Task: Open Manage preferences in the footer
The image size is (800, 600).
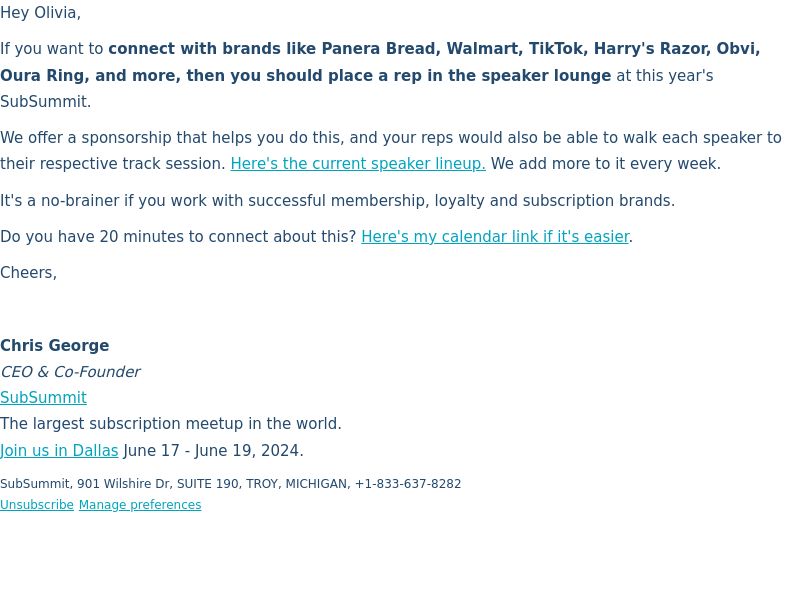Action: pos(140,505)
